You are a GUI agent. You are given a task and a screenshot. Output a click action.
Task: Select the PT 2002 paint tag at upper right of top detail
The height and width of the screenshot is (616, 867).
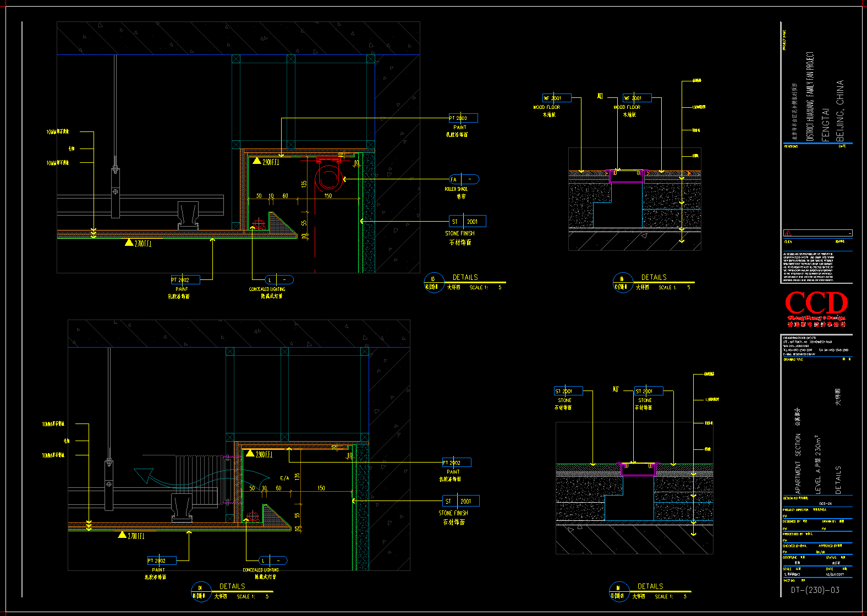pyautogui.click(x=463, y=118)
